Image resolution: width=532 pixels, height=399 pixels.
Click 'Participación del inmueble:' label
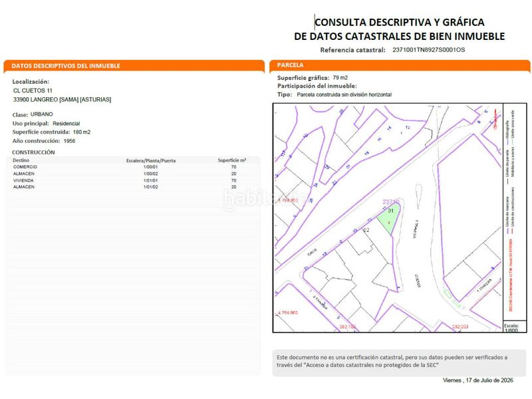(317, 86)
